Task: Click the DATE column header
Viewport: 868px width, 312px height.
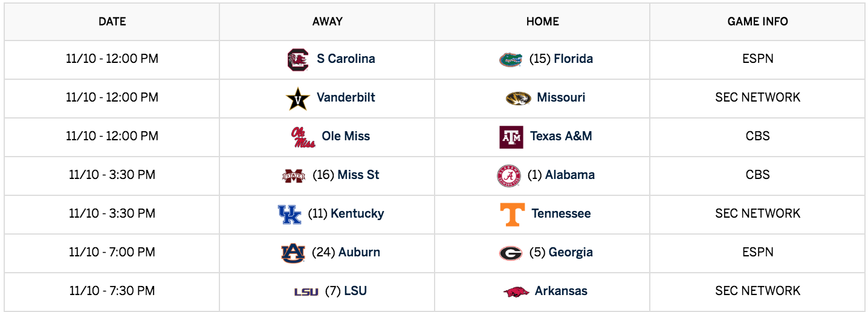Action: click(112, 22)
